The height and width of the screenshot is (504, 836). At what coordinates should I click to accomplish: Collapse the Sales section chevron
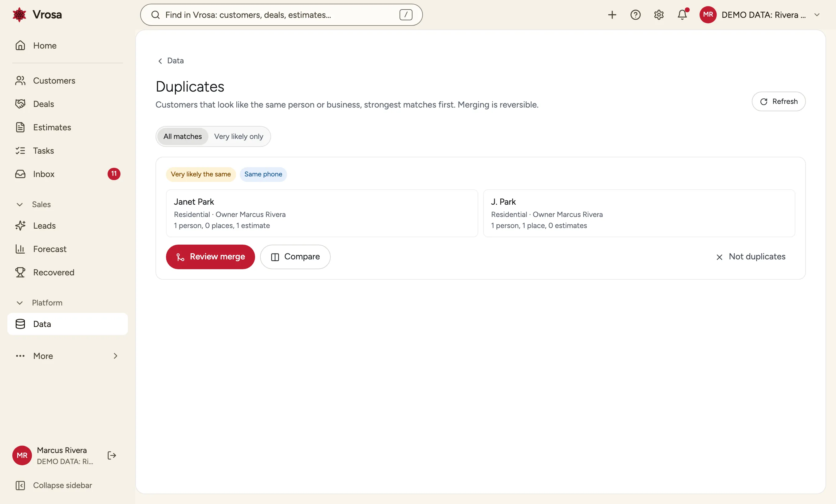(20, 204)
